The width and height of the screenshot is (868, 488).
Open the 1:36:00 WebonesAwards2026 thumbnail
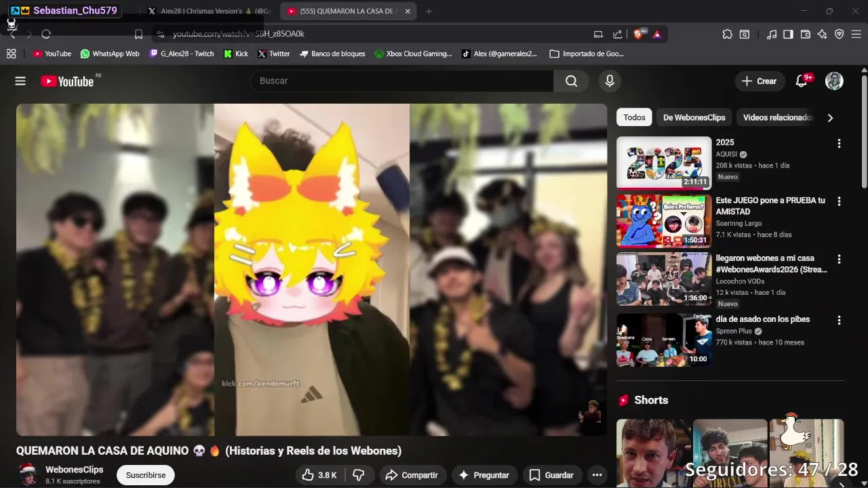pos(664,279)
